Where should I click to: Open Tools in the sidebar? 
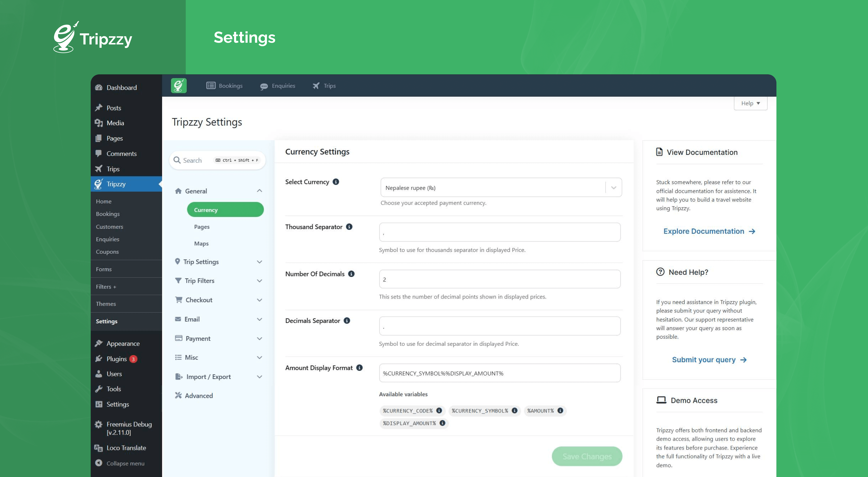coord(126,389)
